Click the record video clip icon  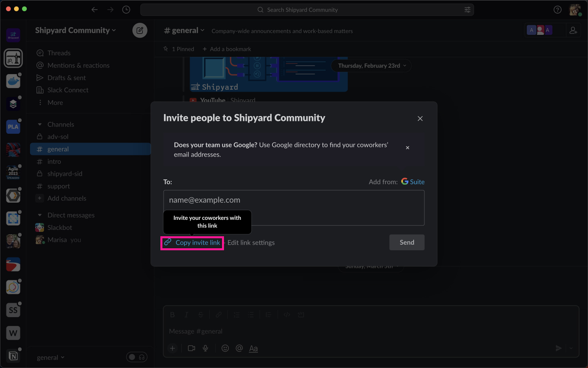[x=192, y=348]
